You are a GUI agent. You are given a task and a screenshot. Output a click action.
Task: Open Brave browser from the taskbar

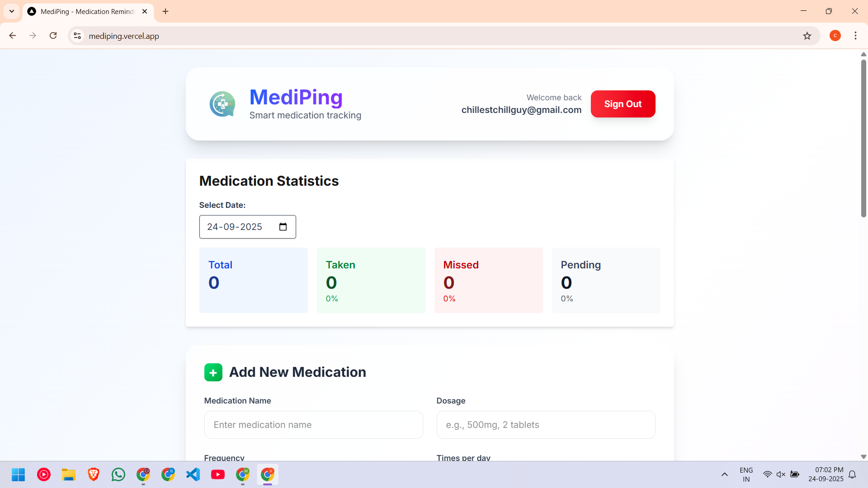click(94, 474)
